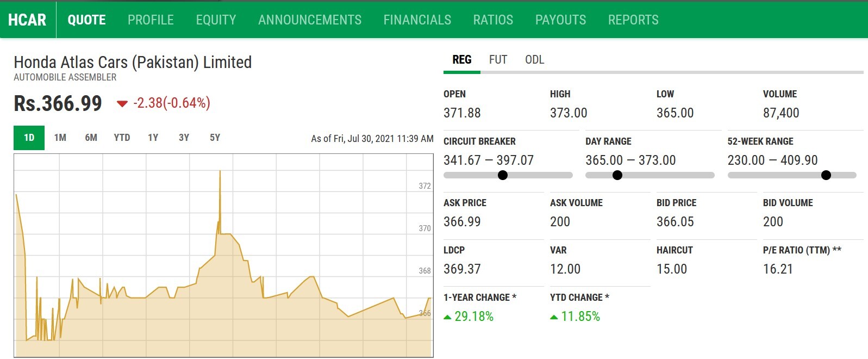The width and height of the screenshot is (868, 359).
Task: Click the 370 label on the chart axis
Action: (x=425, y=228)
